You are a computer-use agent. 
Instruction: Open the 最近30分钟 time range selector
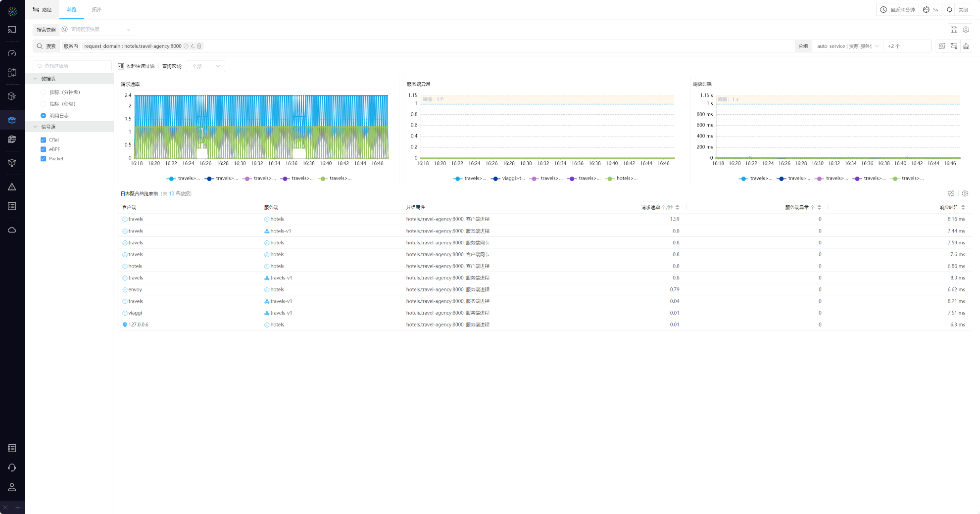click(897, 10)
